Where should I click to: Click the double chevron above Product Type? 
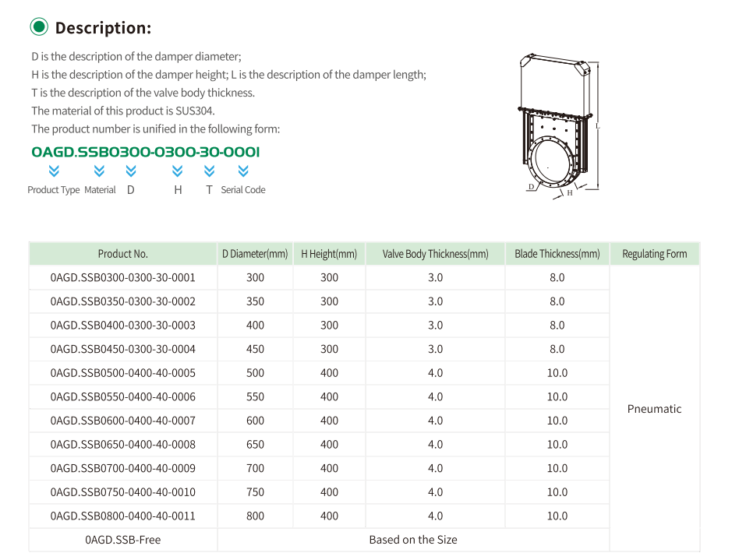click(53, 171)
